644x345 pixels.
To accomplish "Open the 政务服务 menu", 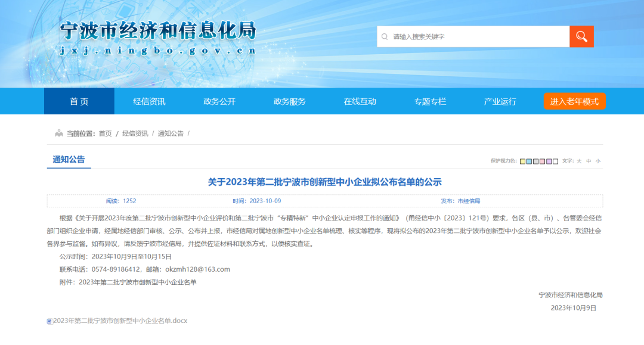I will coord(289,101).
